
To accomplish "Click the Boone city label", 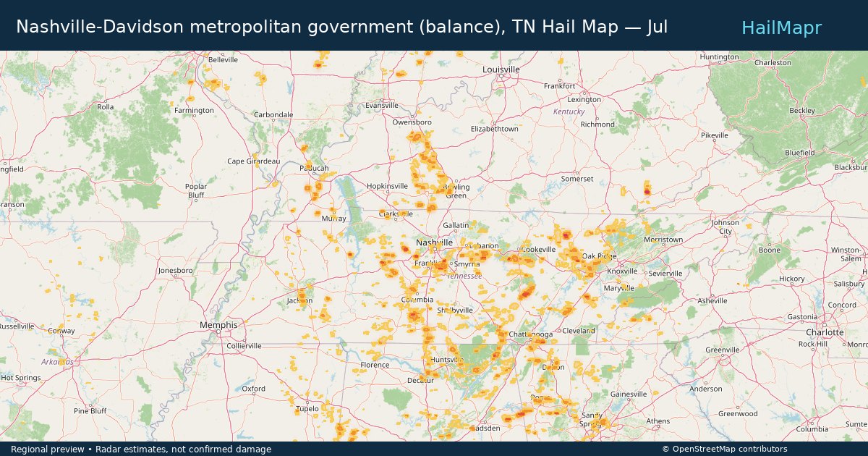I will 770,250.
